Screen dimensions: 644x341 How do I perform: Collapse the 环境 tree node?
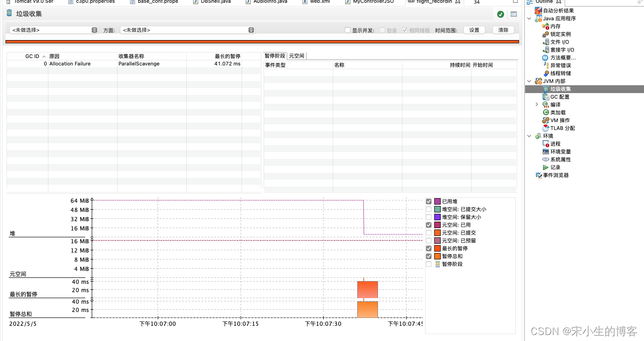pos(529,136)
